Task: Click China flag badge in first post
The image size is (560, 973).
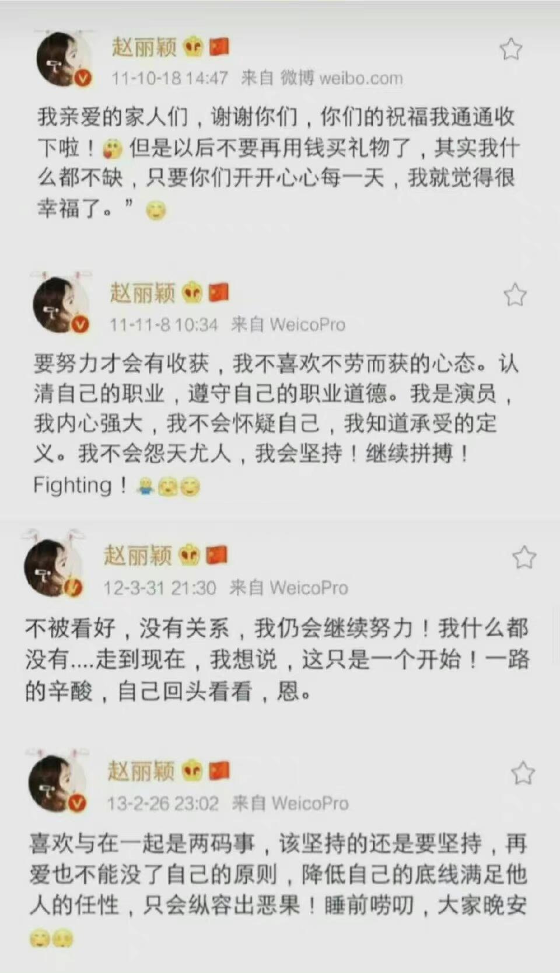Action: tap(219, 47)
